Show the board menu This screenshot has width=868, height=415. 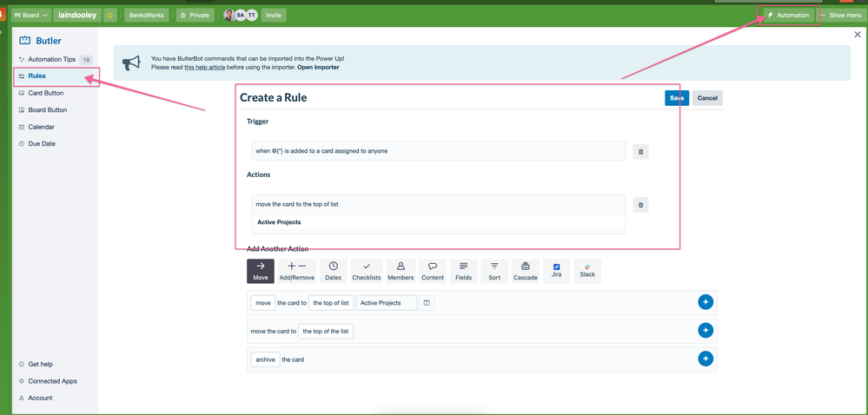pos(841,16)
